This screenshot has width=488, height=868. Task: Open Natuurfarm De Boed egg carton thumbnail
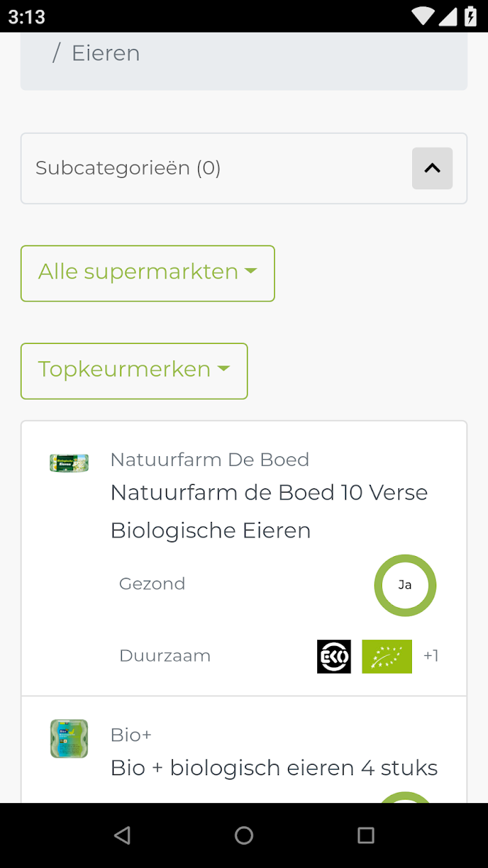[69, 463]
